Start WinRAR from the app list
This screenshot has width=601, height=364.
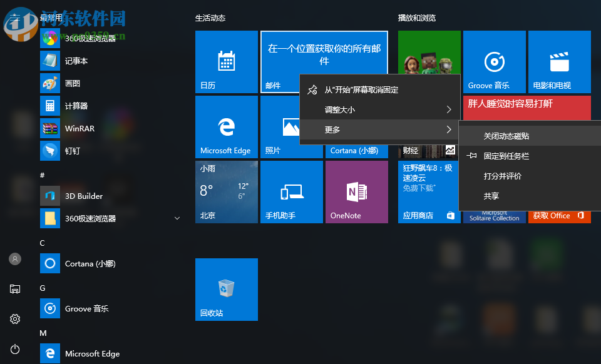(83, 128)
